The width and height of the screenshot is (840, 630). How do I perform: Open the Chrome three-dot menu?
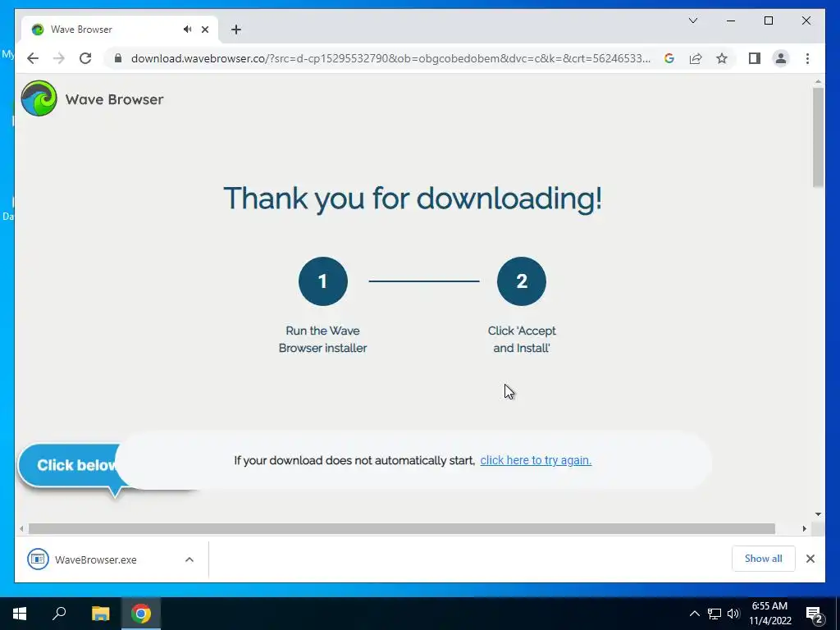click(807, 58)
